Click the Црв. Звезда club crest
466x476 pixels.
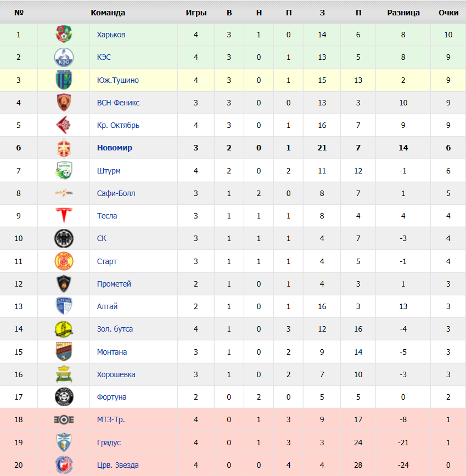coord(64,465)
